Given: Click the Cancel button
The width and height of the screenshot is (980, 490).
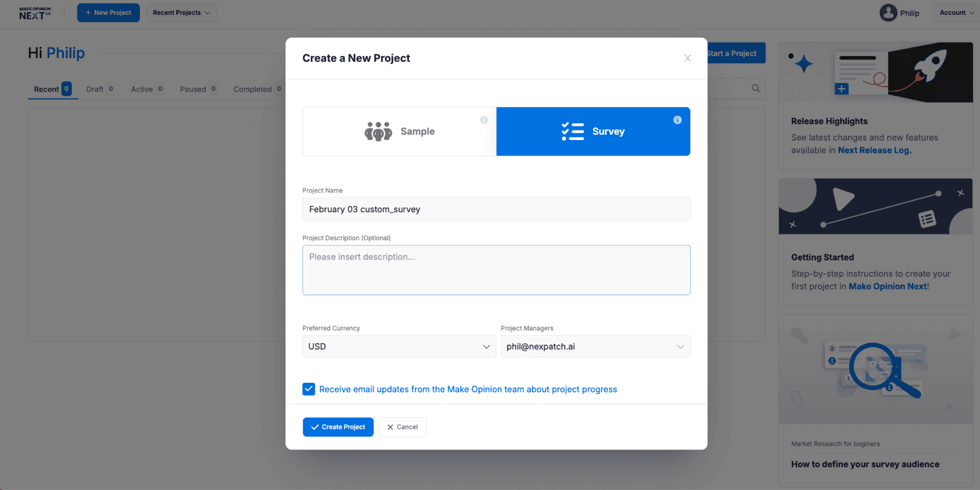Looking at the screenshot, I should click(x=402, y=427).
